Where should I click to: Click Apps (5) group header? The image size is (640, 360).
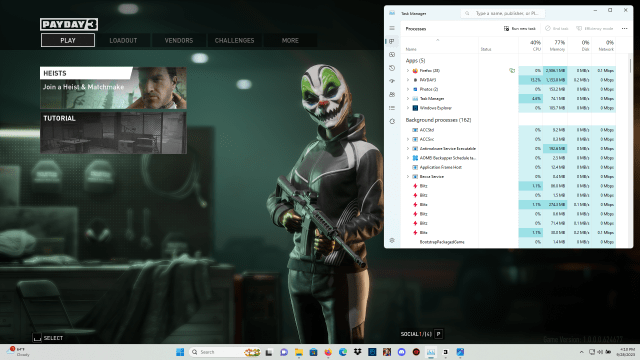[x=415, y=60]
